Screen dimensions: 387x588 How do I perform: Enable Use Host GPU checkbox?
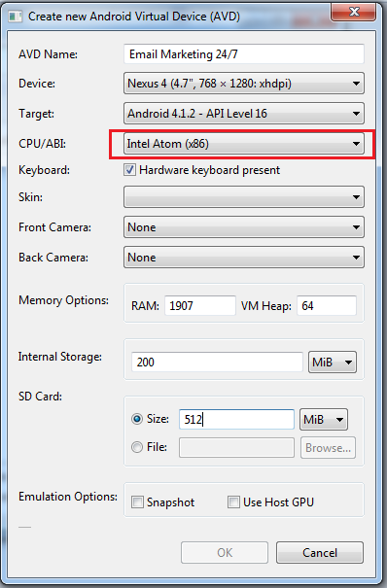click(x=233, y=502)
